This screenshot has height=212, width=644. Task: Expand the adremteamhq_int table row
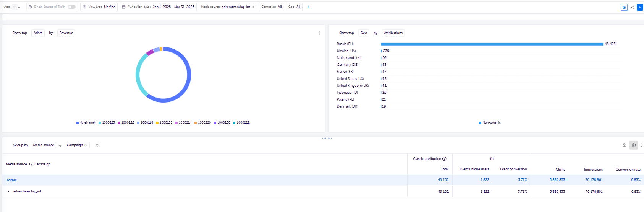[x=8, y=191]
